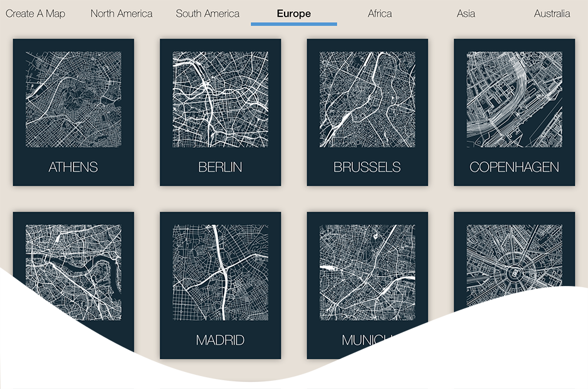
Task: Select the Berlin street map thumbnail
Action: (x=220, y=99)
